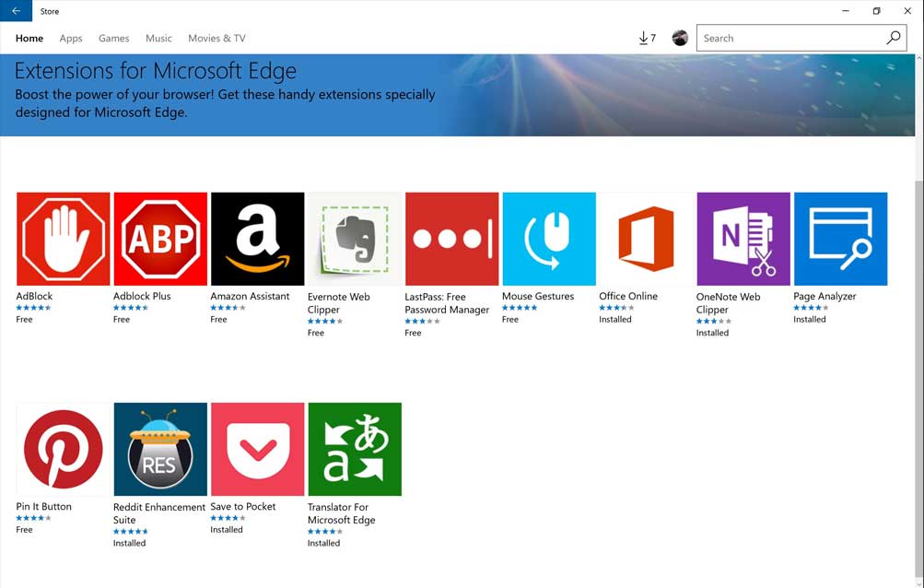The height and width of the screenshot is (588, 924).
Task: Restore down the Store window
Action: 876,11
